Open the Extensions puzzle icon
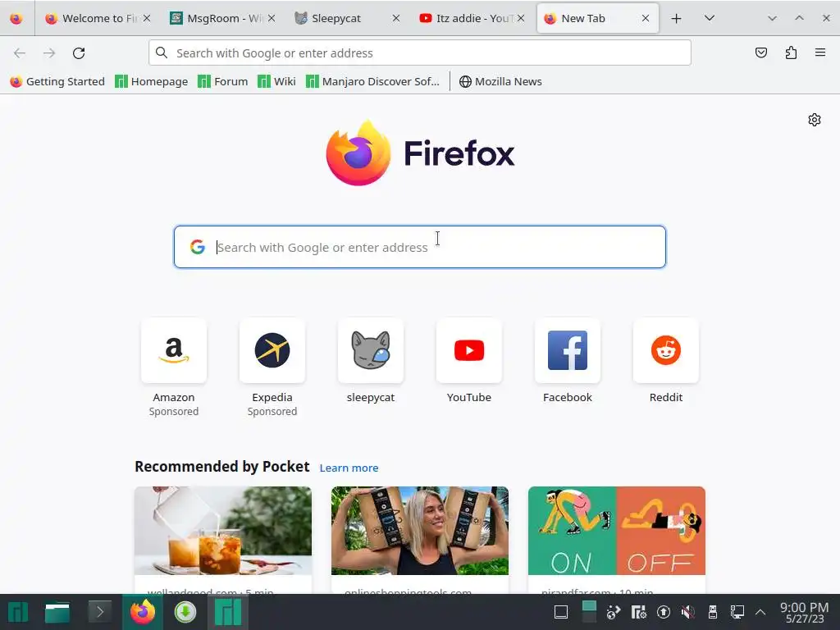The width and height of the screenshot is (840, 630). tap(791, 52)
